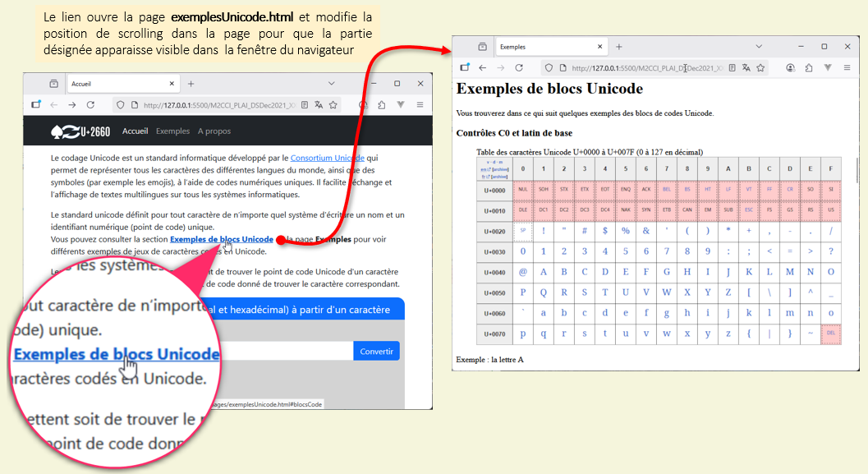Expand the list-all-tabs chevron in Exemples window
Viewport: 868px width, 474px height.
[760, 47]
